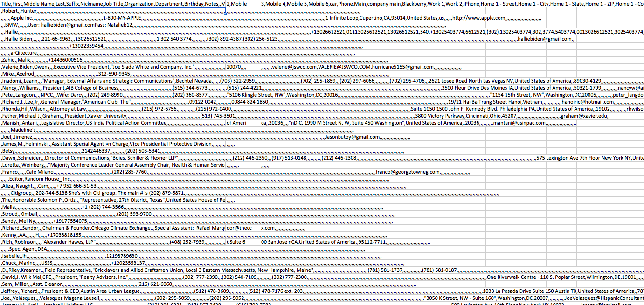The image size is (644, 305).
Task: Click the Joe Velásquez Magana Lausell row
Action: pyautogui.click(x=322, y=298)
